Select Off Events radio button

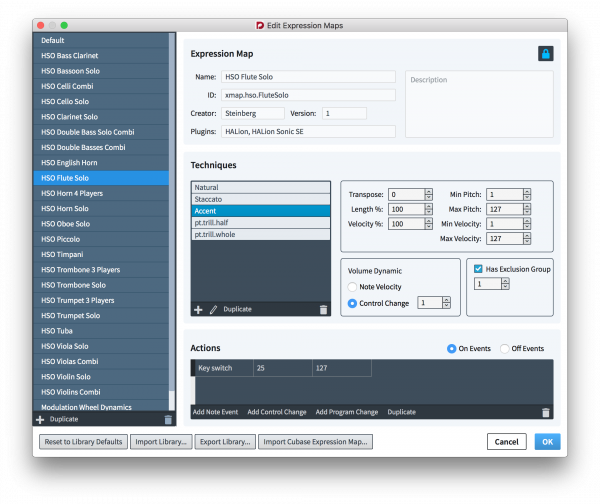tap(505, 349)
